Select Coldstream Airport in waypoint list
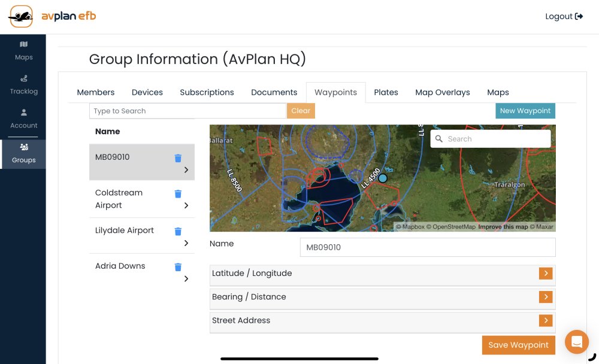The image size is (599, 364). pyautogui.click(x=142, y=199)
